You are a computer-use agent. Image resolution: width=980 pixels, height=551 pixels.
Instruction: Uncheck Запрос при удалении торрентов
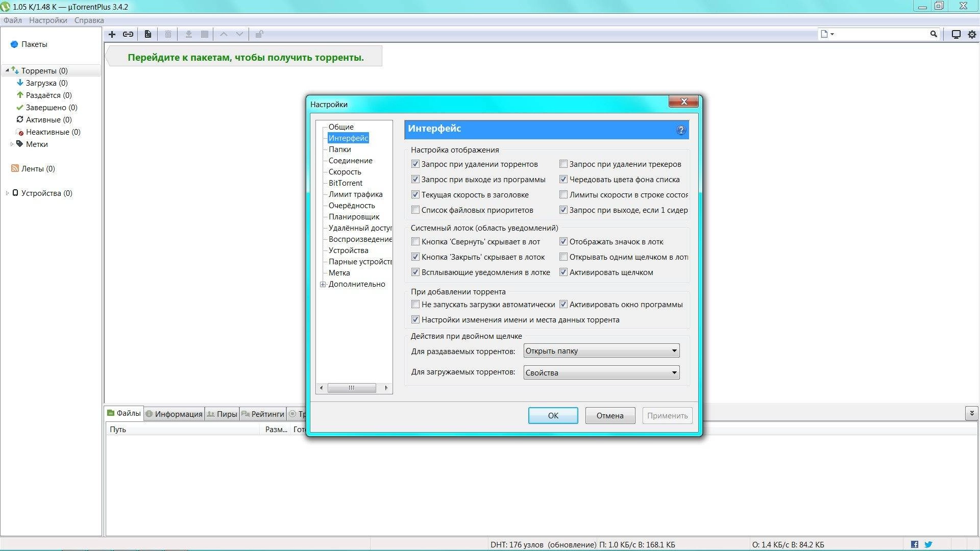point(415,164)
